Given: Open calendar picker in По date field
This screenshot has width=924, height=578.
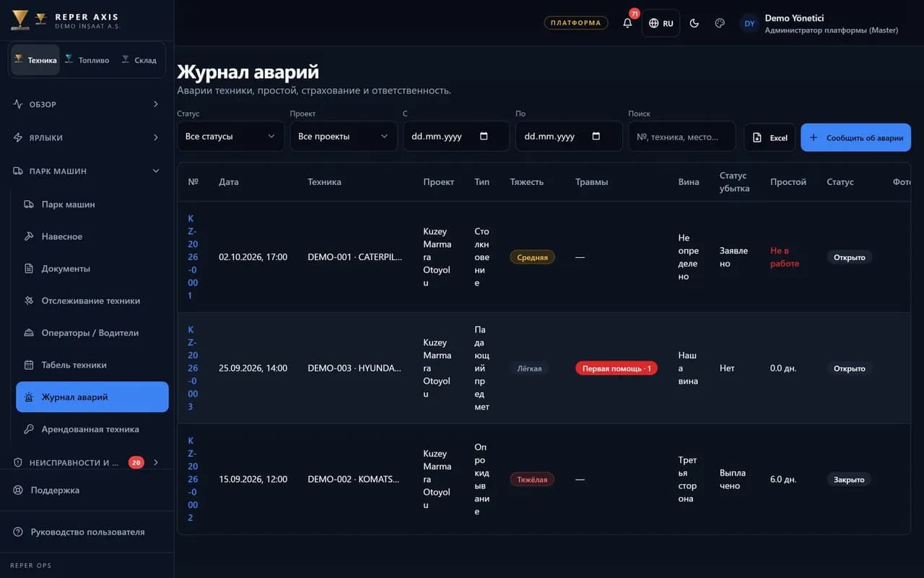Looking at the screenshot, I should (596, 136).
